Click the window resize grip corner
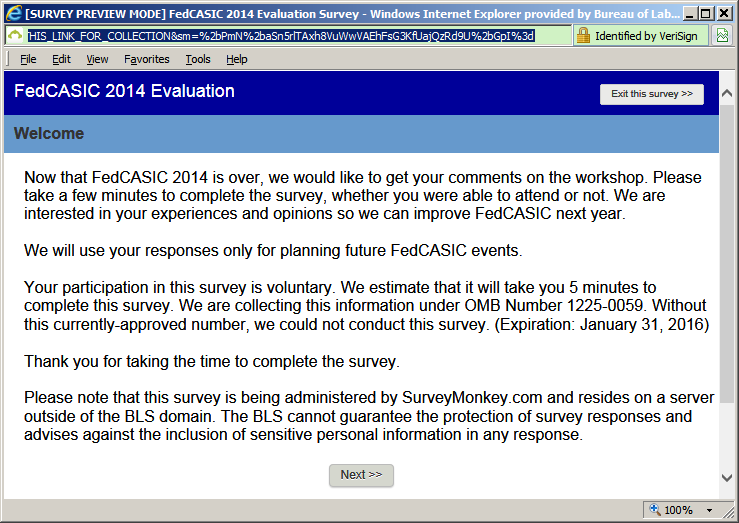Image resolution: width=739 pixels, height=523 pixels. click(x=731, y=515)
